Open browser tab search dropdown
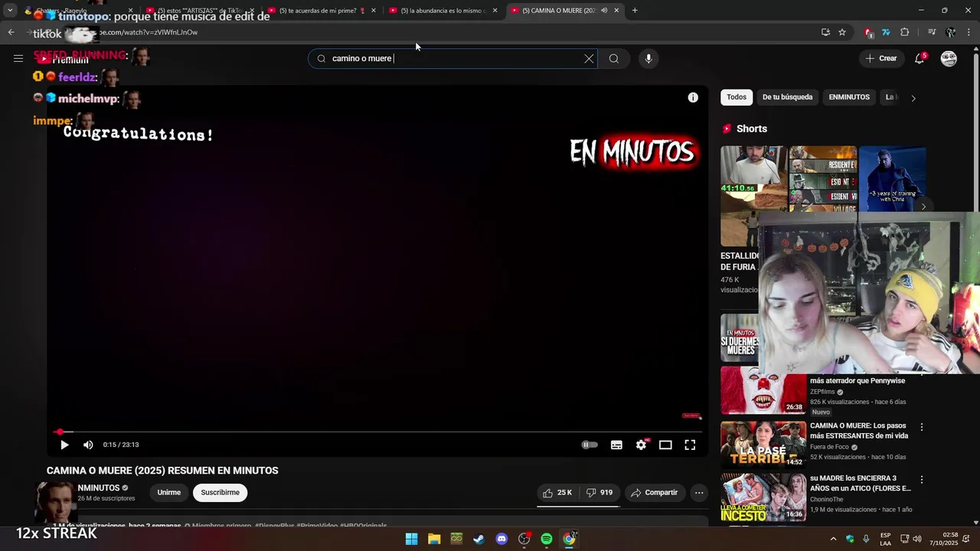The height and width of the screenshot is (551, 980). (x=10, y=11)
